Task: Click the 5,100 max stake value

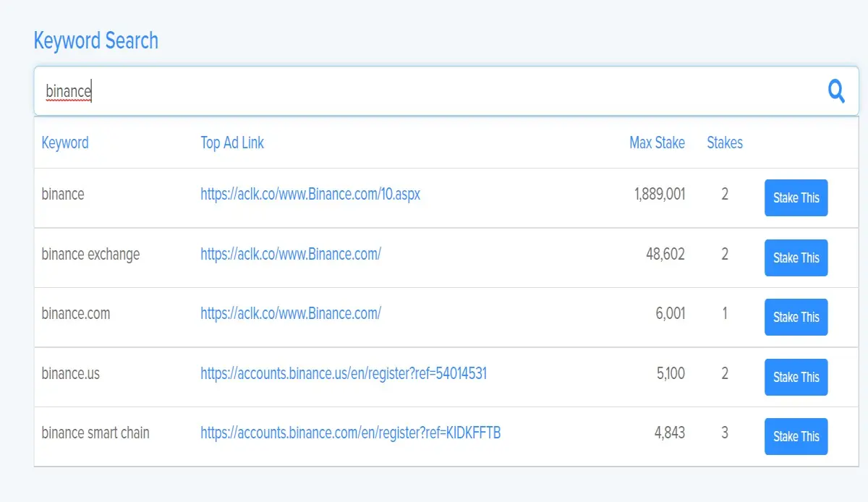Action: click(671, 373)
